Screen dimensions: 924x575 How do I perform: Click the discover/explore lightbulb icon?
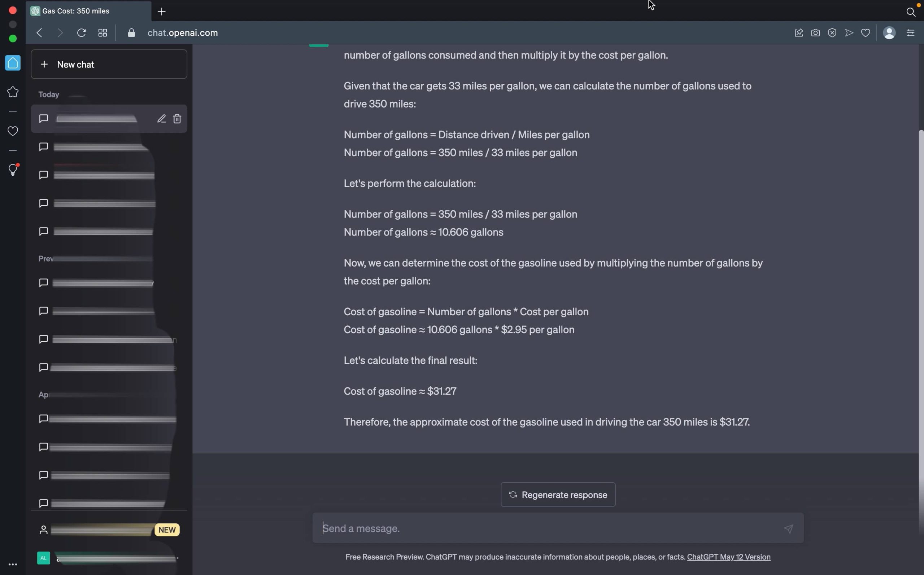click(13, 171)
